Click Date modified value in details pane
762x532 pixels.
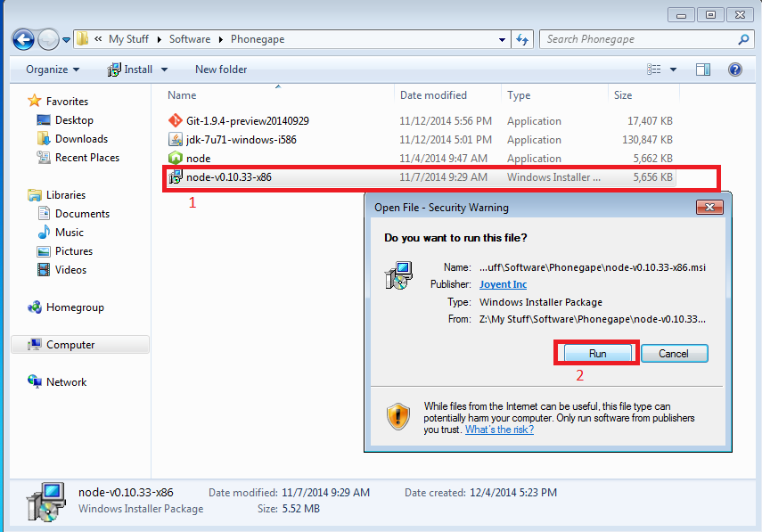point(325,493)
